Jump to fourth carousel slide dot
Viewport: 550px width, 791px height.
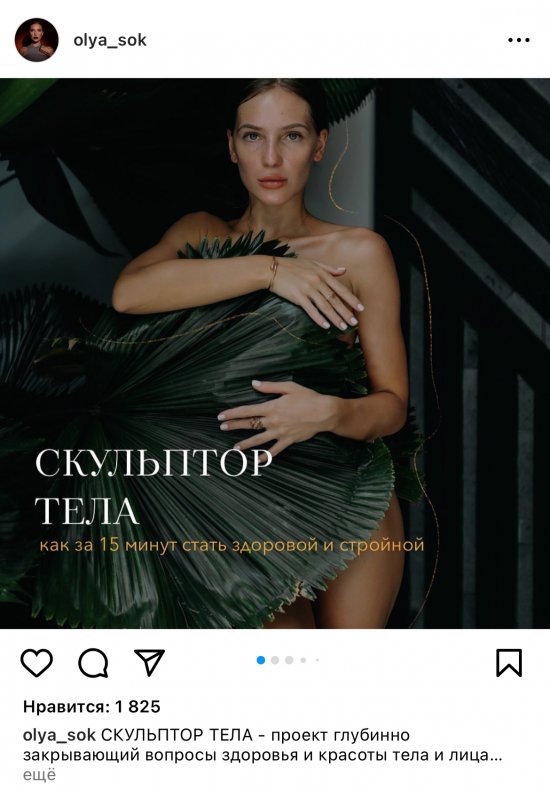[x=303, y=660]
